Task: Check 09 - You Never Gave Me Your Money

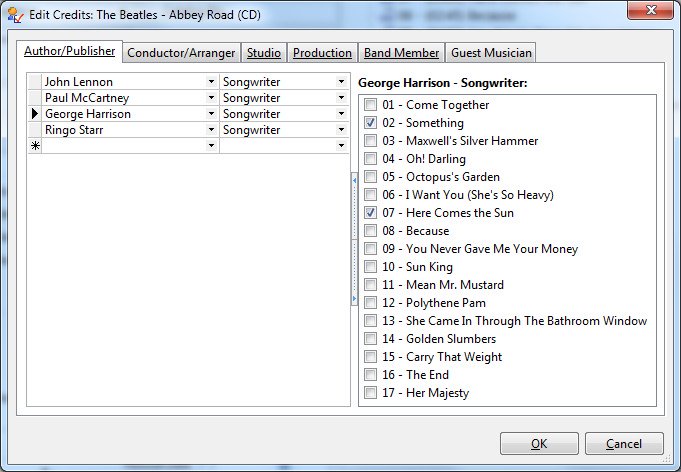Action: pyautogui.click(x=370, y=249)
